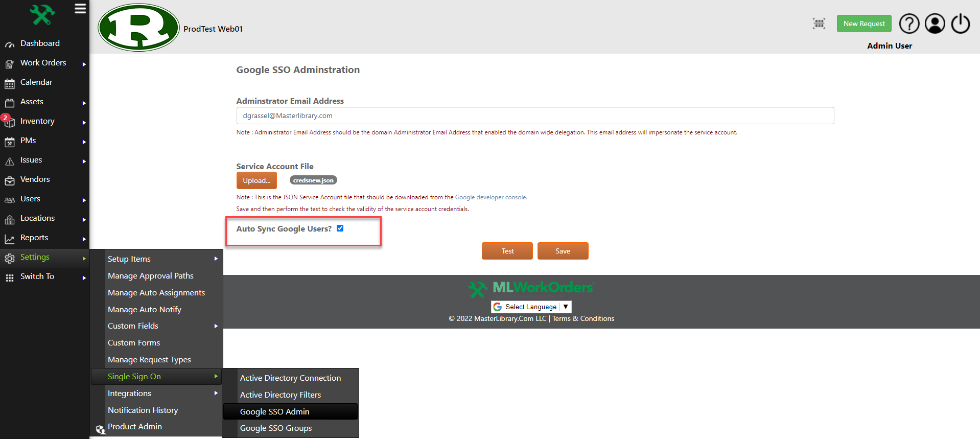Click the Test button

pyautogui.click(x=507, y=251)
